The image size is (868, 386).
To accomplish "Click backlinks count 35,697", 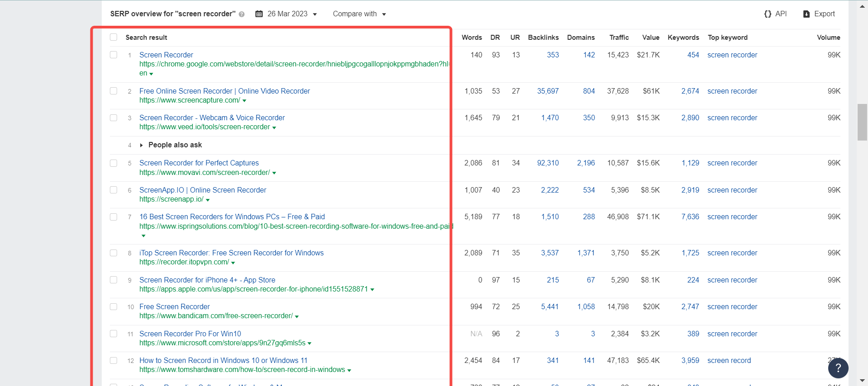I will (x=548, y=91).
